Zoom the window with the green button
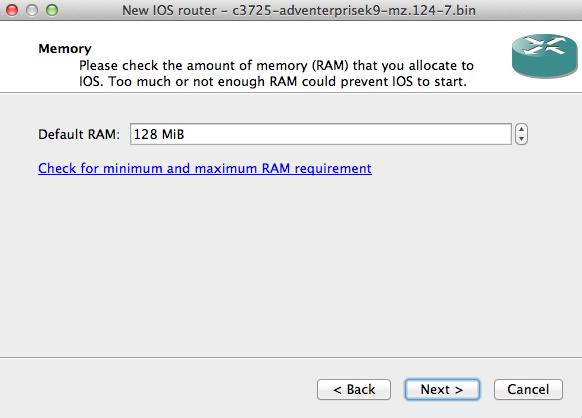This screenshot has height=418, width=582. coord(52,10)
